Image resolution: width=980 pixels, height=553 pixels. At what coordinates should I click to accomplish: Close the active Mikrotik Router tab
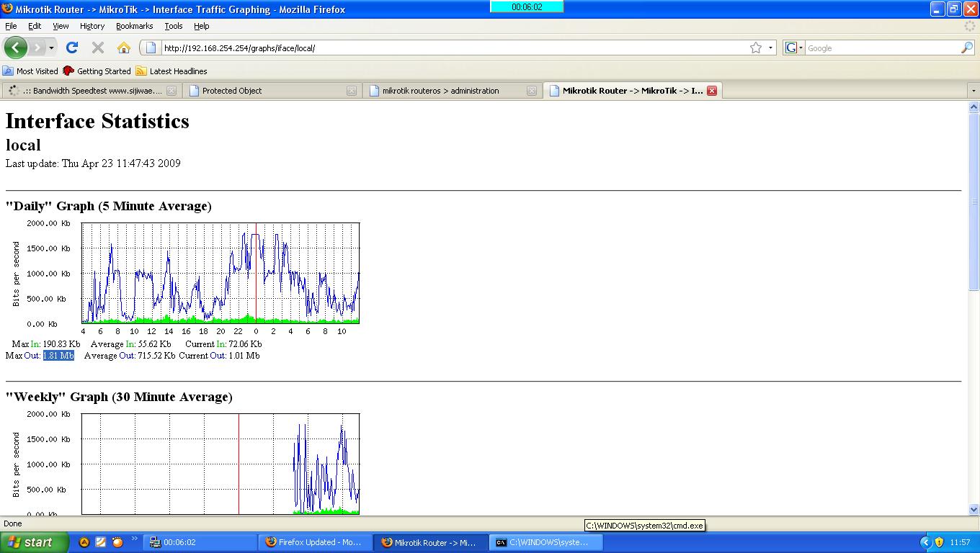click(712, 91)
